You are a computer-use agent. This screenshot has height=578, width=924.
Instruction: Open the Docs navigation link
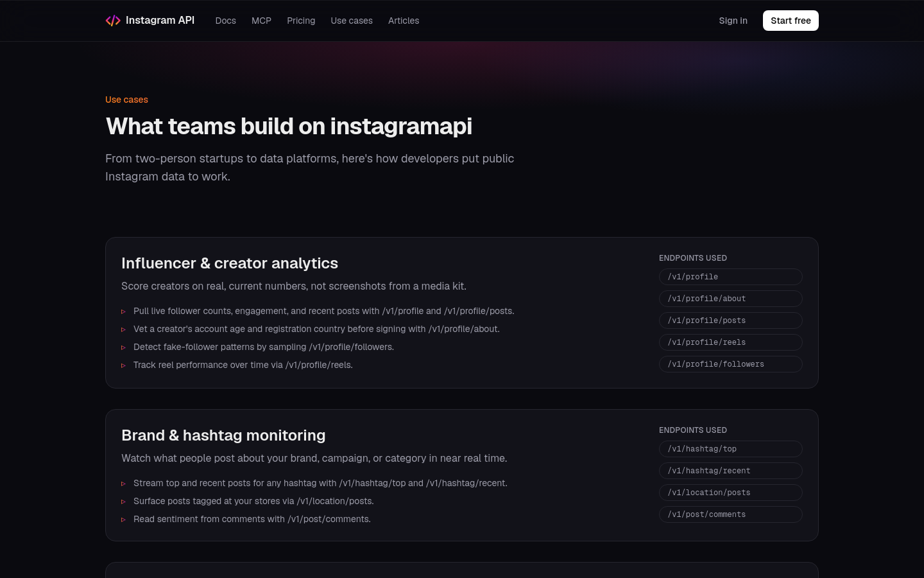tap(226, 21)
